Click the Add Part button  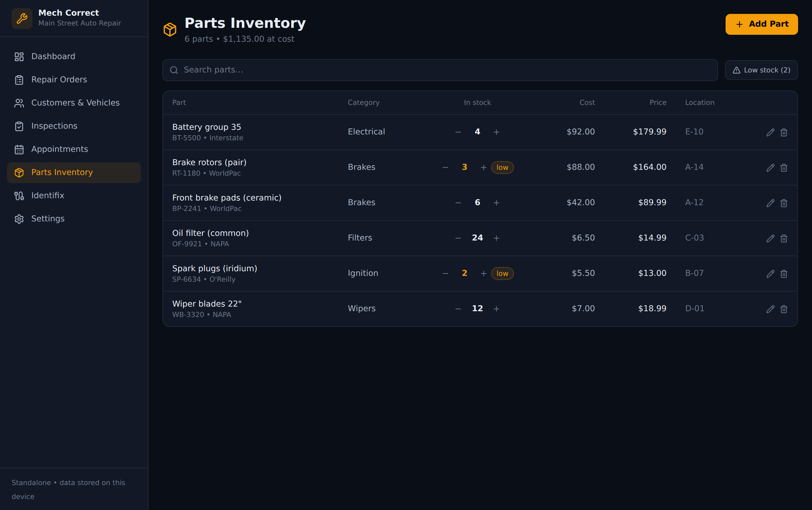[762, 24]
